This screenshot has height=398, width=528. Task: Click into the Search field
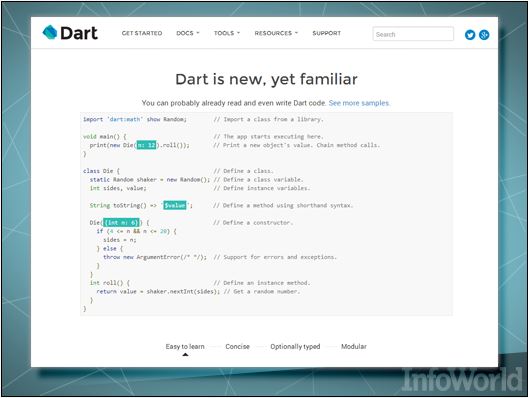point(413,34)
